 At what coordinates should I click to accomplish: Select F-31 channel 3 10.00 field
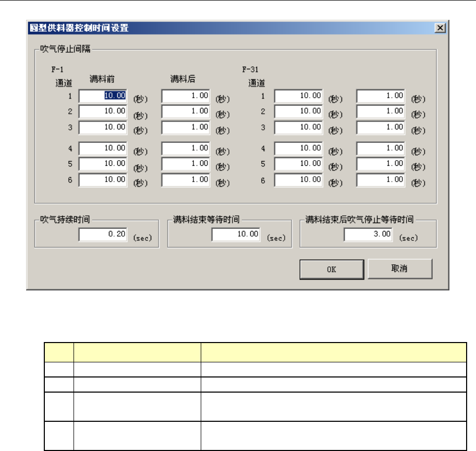click(x=298, y=127)
